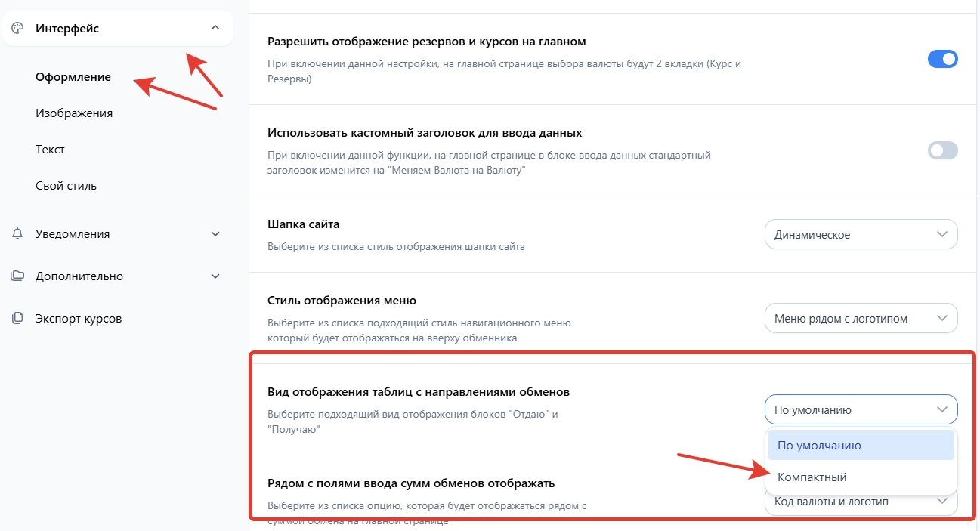
Task: Open the Стиль отображения меню dropdown
Action: (861, 319)
